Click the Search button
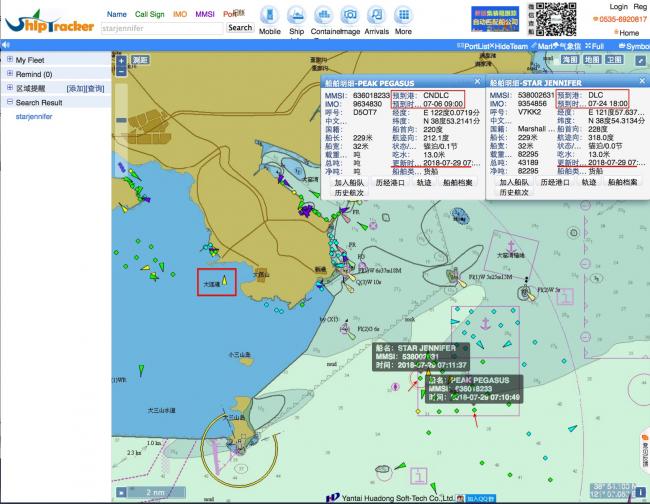Image resolution: width=650 pixels, height=504 pixels. pos(240,28)
